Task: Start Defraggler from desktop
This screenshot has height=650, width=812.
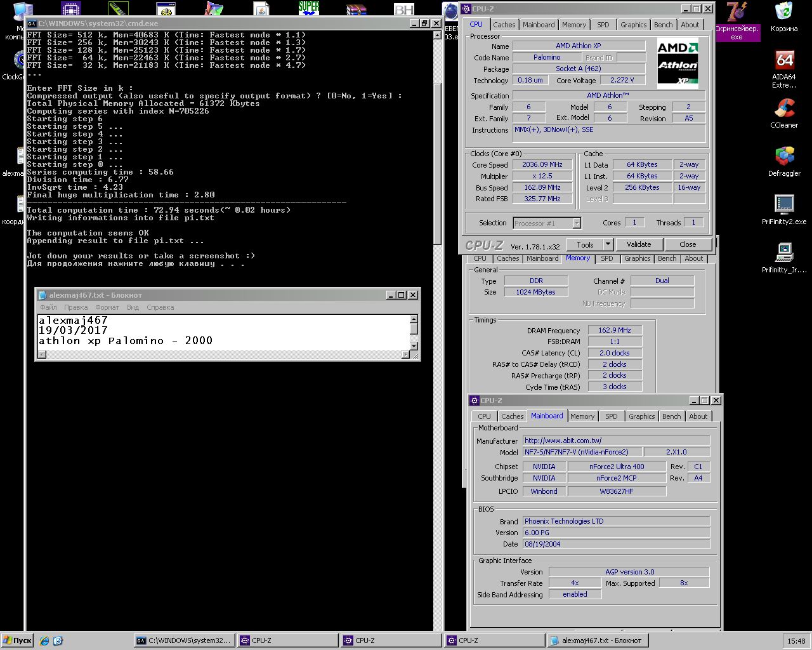Action: tap(784, 162)
